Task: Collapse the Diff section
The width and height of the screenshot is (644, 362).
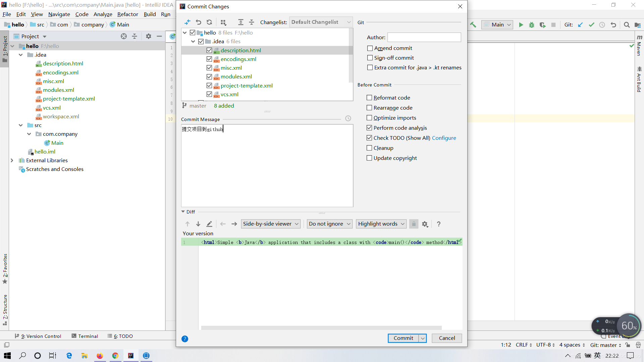Action: 183,212
